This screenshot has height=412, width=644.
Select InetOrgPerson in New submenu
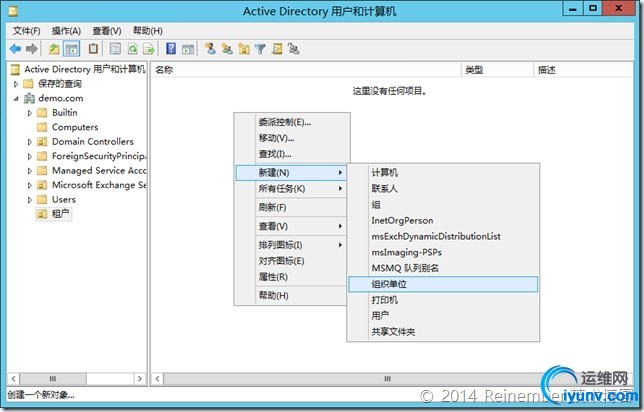tap(443, 221)
